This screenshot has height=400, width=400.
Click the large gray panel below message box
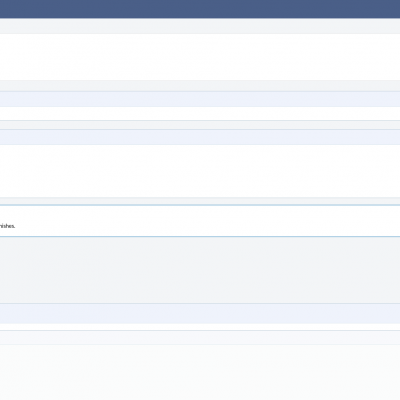200,270
